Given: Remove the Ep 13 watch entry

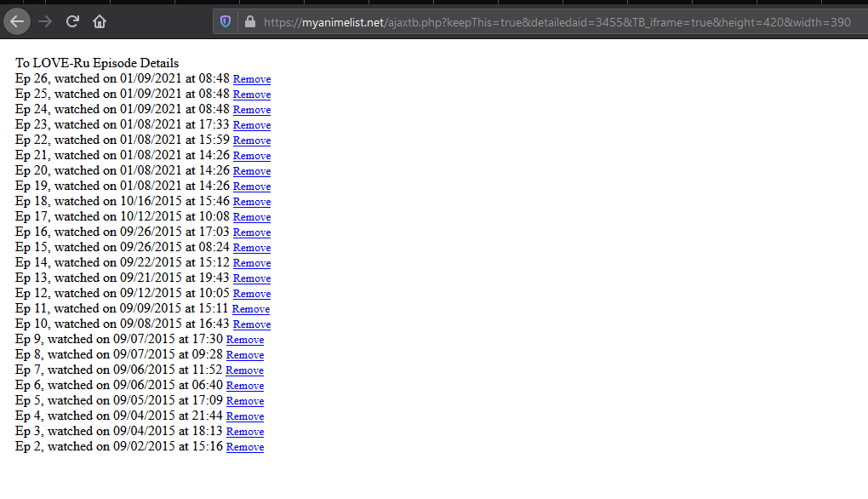Looking at the screenshot, I should tap(252, 278).
